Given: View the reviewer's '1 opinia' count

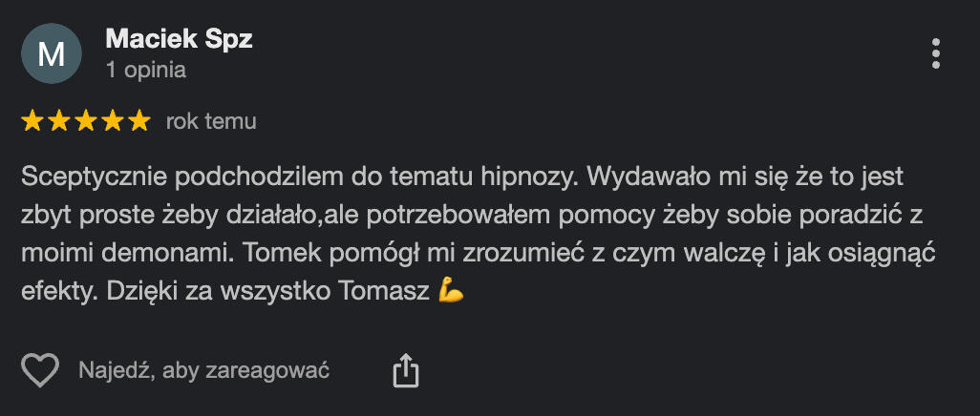Looking at the screenshot, I should click(146, 70).
